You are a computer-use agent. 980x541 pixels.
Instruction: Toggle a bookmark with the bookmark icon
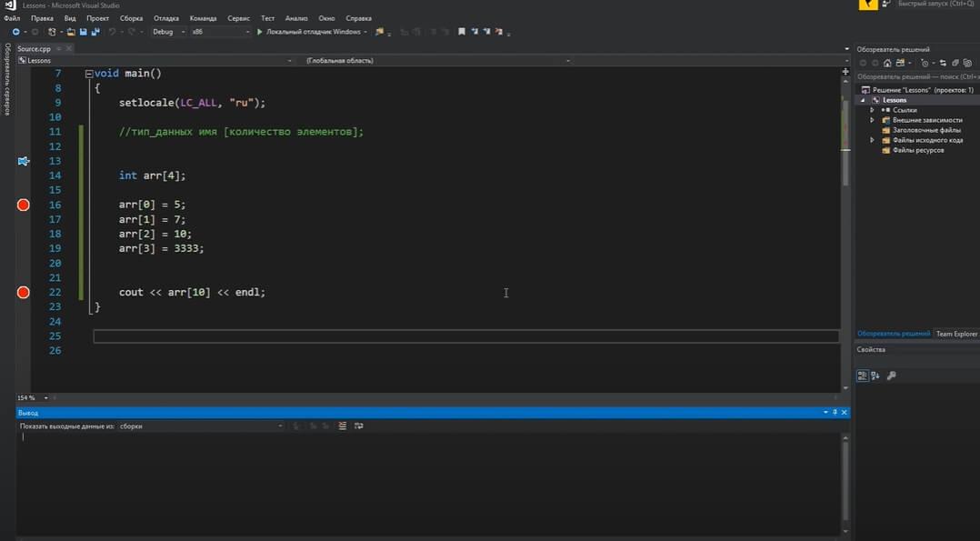(x=461, y=32)
